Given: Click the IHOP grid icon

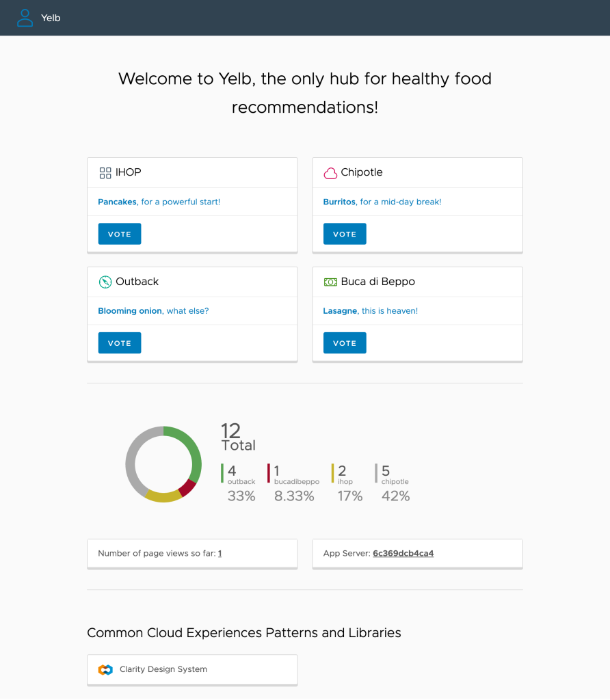Looking at the screenshot, I should 106,172.
